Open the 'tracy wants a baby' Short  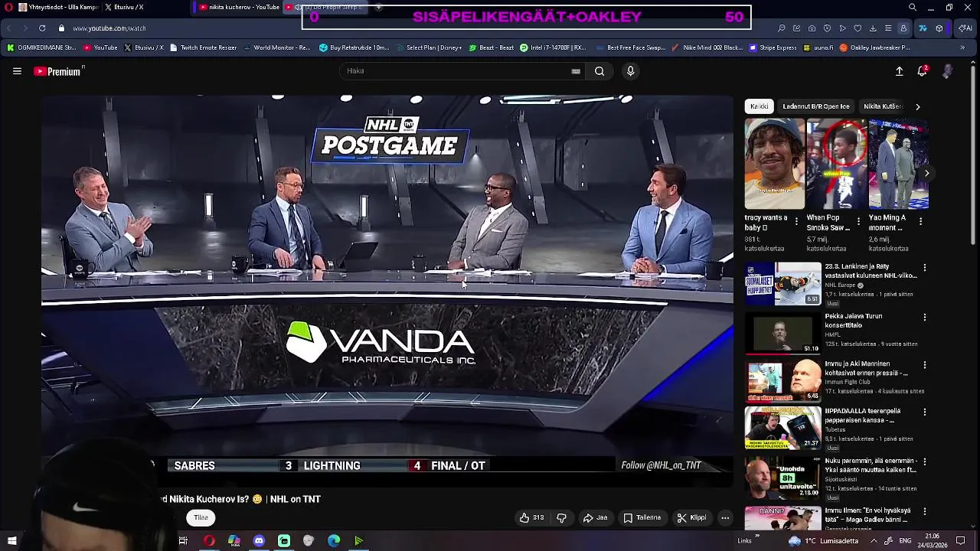[x=775, y=164]
